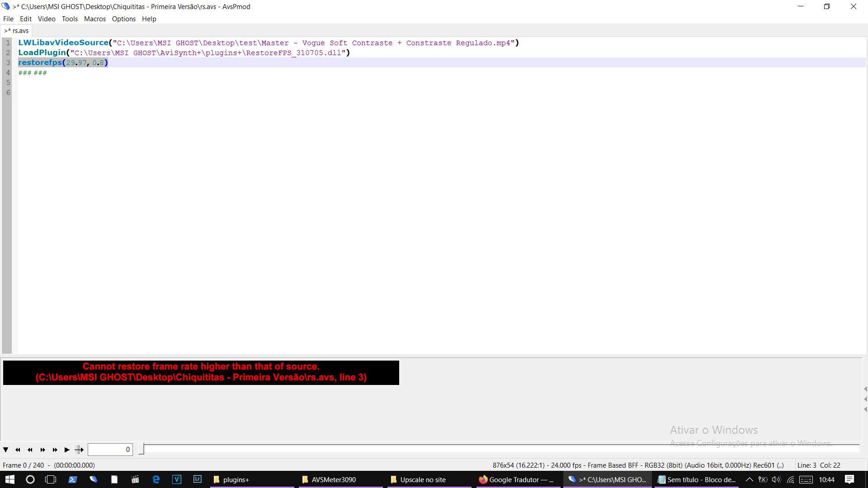Click the video frame slider handle
Screen dimensions: 868x488
(141, 449)
